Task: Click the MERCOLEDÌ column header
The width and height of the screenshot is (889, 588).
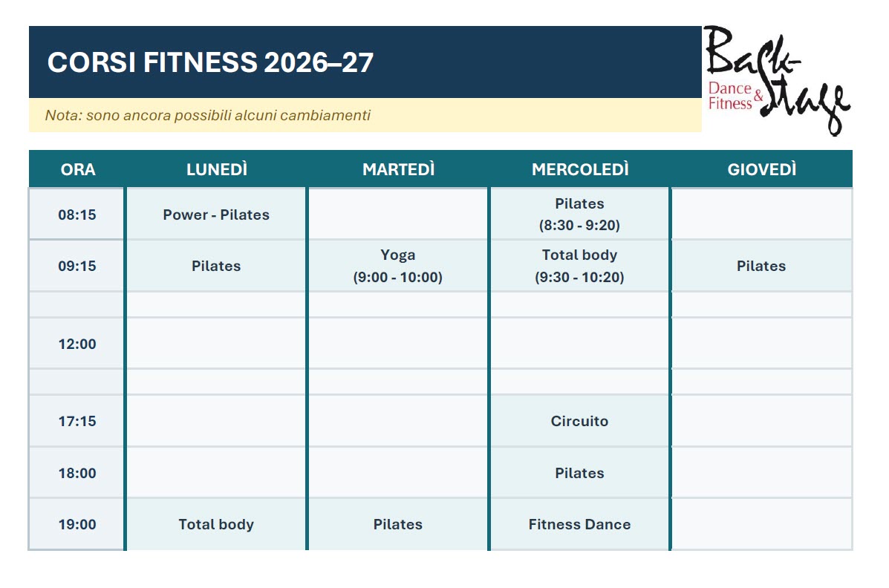Action: (x=580, y=169)
